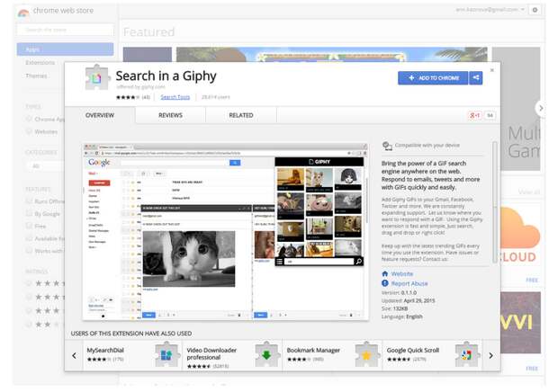Click the Bookmark Manager star icon

366,354
